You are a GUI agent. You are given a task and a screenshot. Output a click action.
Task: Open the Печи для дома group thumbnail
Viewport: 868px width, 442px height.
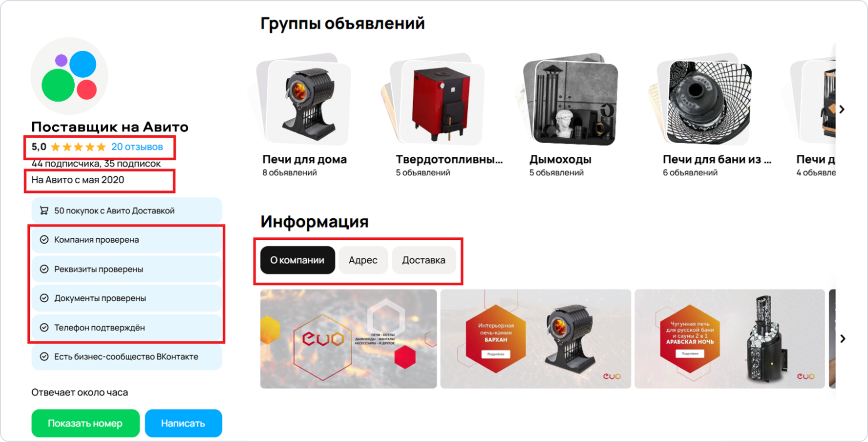coord(304,100)
